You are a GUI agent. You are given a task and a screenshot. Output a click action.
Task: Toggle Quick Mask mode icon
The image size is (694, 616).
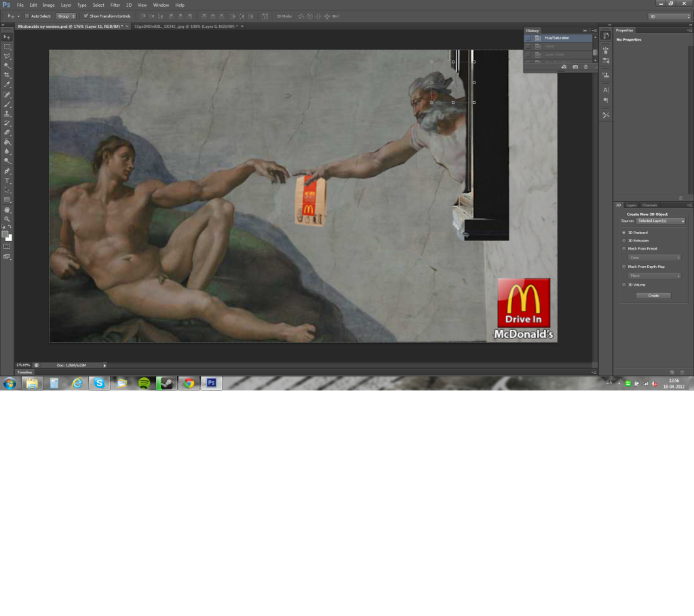(7, 246)
